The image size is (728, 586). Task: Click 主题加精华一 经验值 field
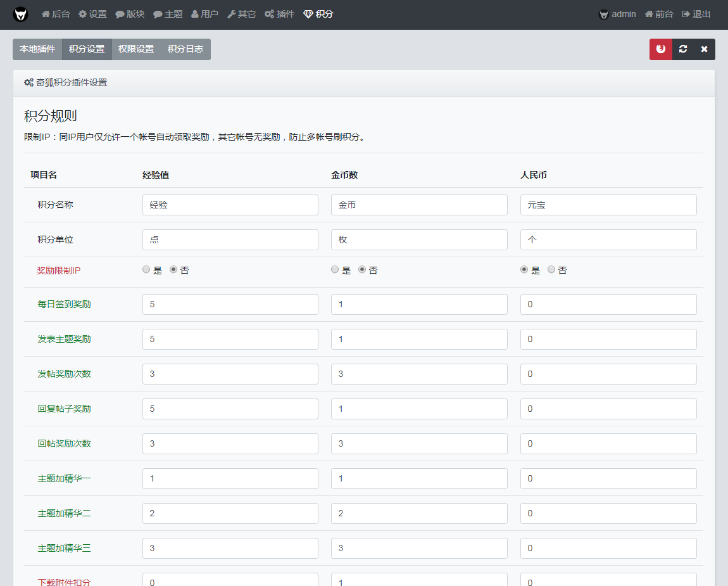230,479
